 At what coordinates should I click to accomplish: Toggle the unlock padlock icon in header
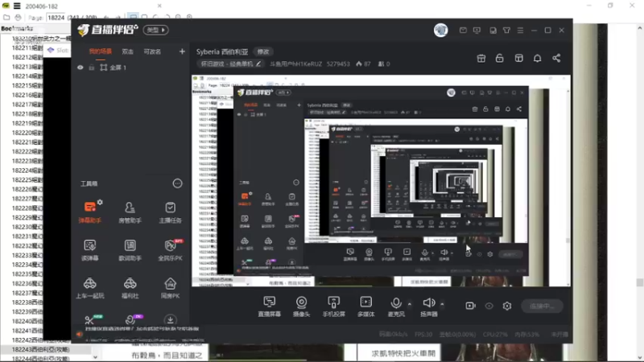[x=499, y=58]
